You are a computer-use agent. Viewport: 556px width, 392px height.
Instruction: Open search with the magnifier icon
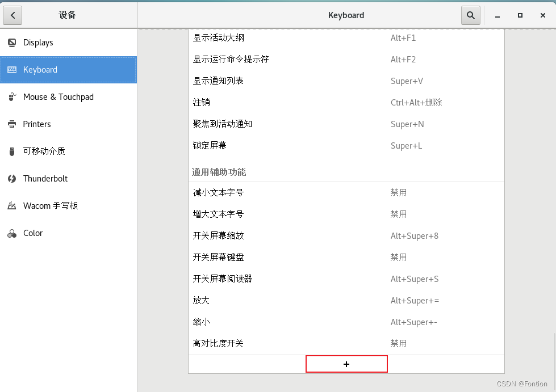[x=471, y=15]
